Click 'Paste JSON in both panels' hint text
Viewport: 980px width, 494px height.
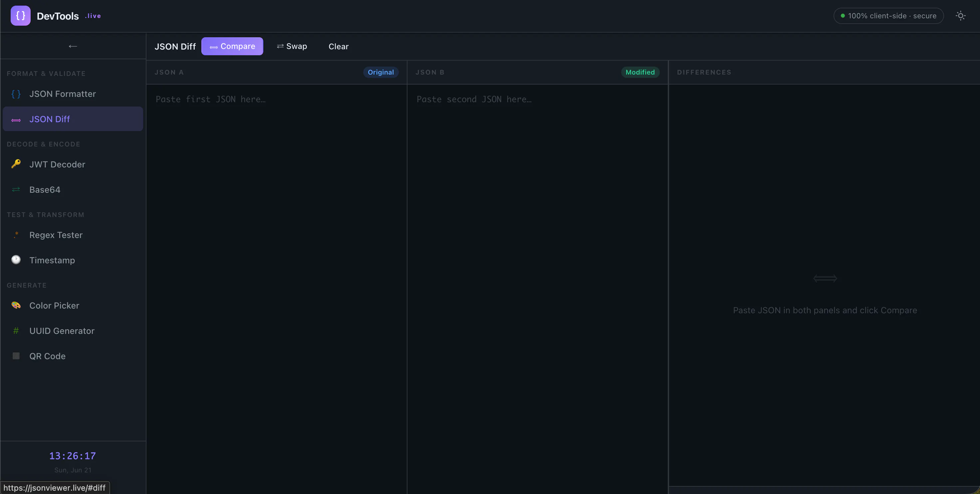point(825,310)
